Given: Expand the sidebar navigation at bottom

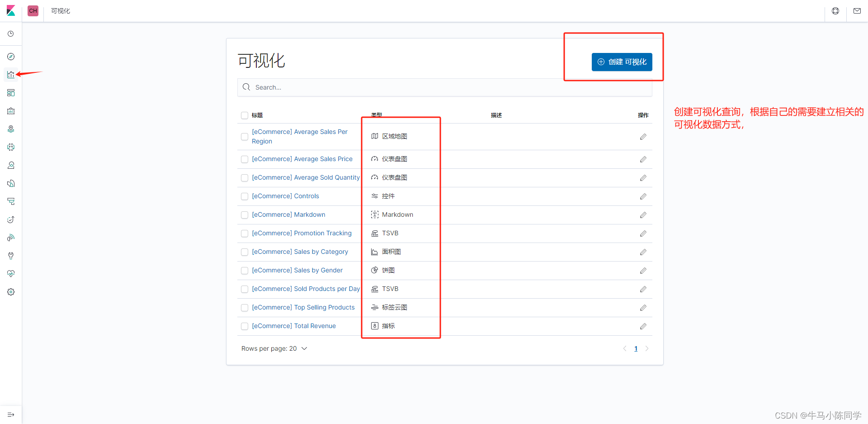Looking at the screenshot, I should (11, 414).
